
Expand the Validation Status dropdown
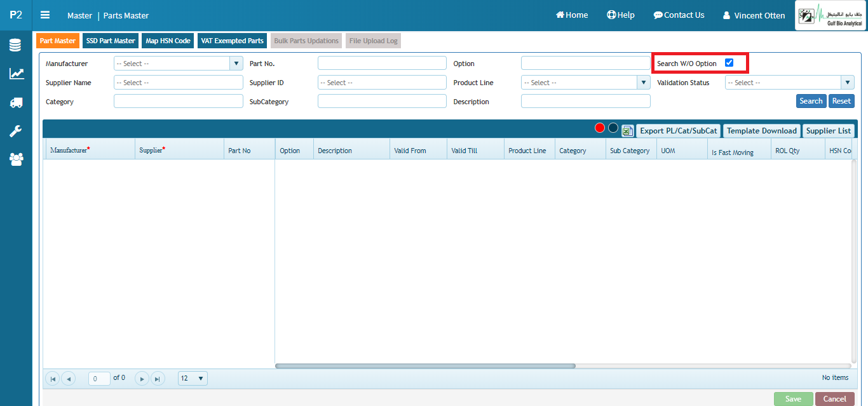[x=847, y=83]
